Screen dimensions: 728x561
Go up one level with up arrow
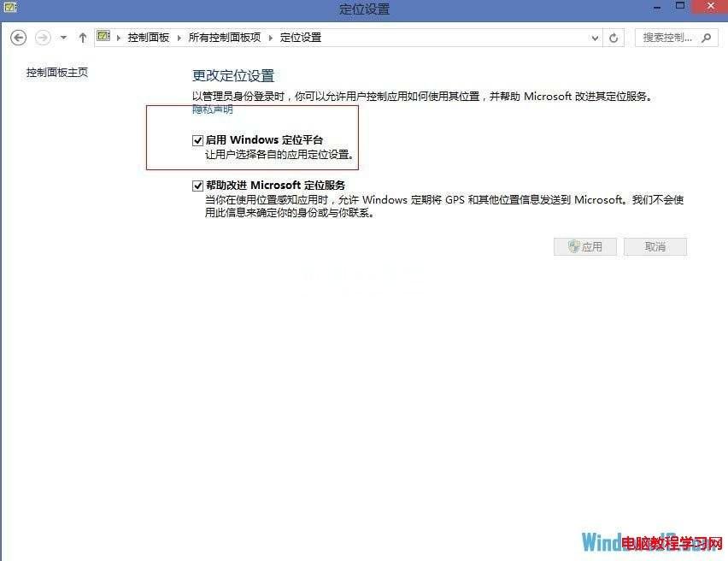(83, 38)
